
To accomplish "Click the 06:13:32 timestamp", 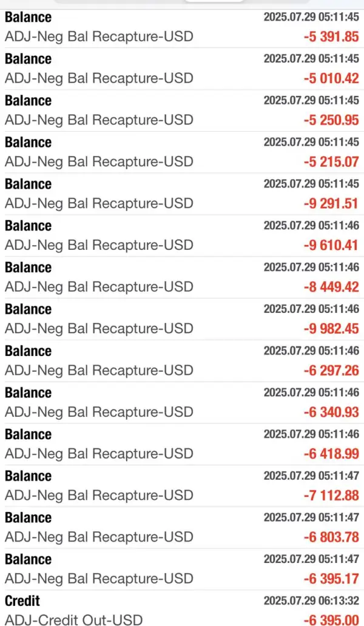I will [x=339, y=601].
